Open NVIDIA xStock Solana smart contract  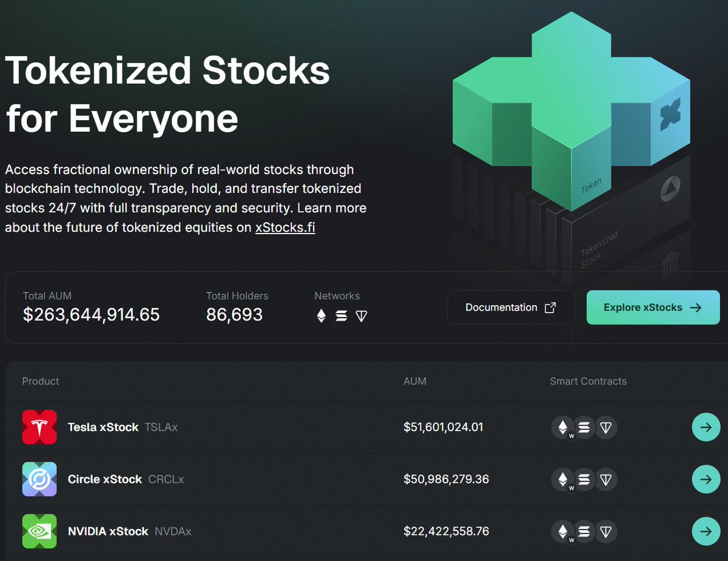pyautogui.click(x=584, y=532)
